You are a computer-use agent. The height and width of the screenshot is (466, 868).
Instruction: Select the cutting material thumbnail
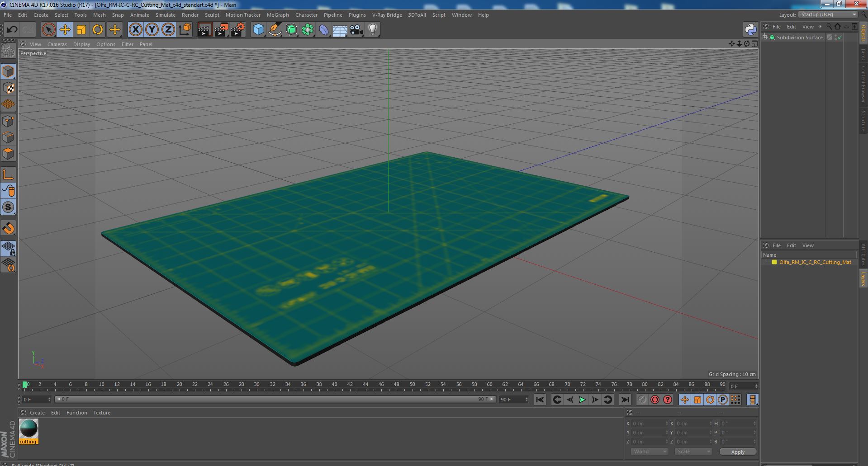coord(28,432)
